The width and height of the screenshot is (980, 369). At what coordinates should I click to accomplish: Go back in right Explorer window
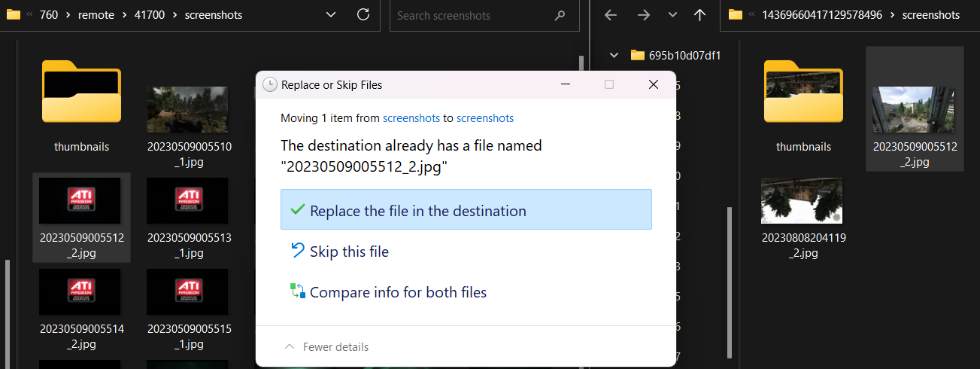(611, 15)
